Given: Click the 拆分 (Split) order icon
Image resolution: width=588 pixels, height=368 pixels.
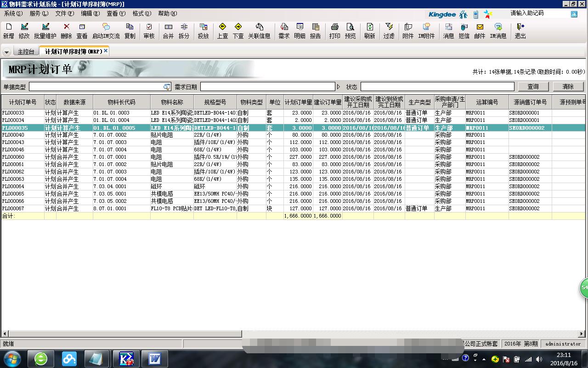Looking at the screenshot, I should click(x=184, y=30).
